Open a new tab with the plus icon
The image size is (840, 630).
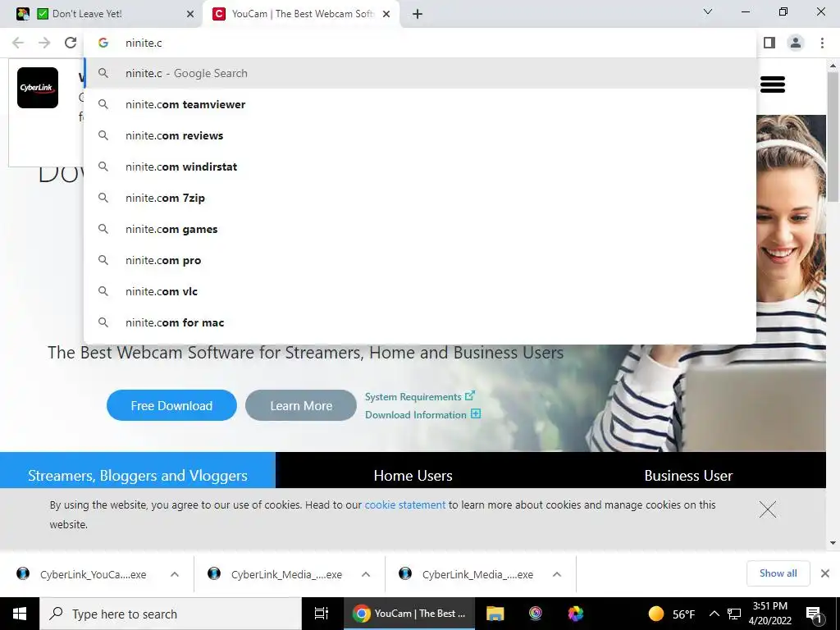pyautogui.click(x=418, y=14)
